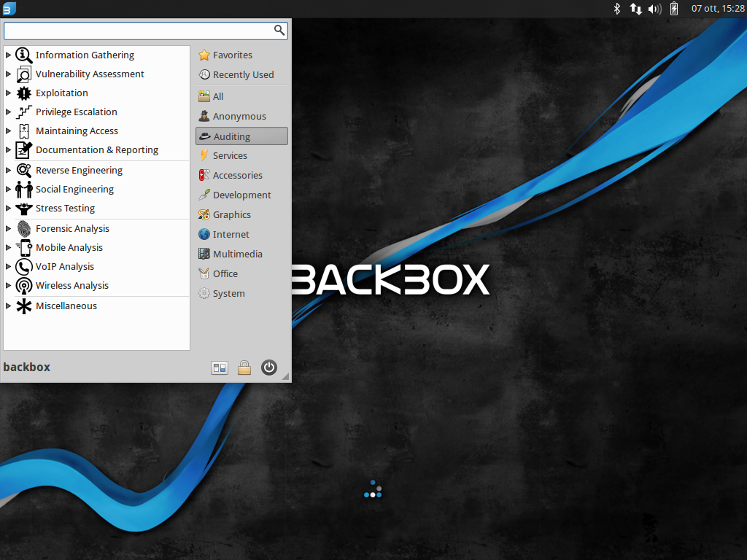The height and width of the screenshot is (560, 747).
Task: Click the Forensic Analysis icon
Action: (x=23, y=228)
